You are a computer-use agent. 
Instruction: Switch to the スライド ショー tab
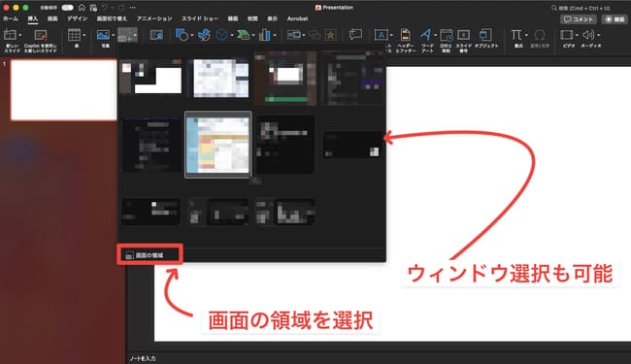pos(200,18)
